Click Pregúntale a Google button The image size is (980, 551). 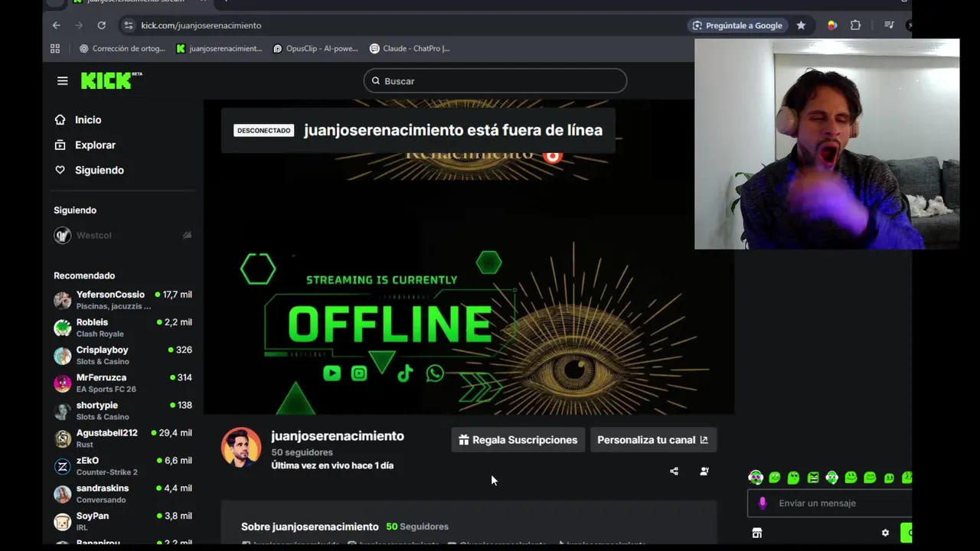[x=737, y=25]
